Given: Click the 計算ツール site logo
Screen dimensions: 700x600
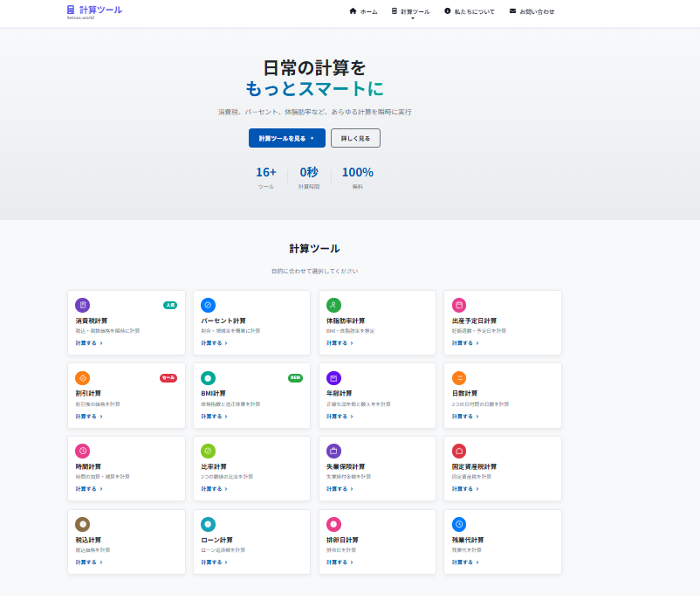Looking at the screenshot, I should 96,10.
